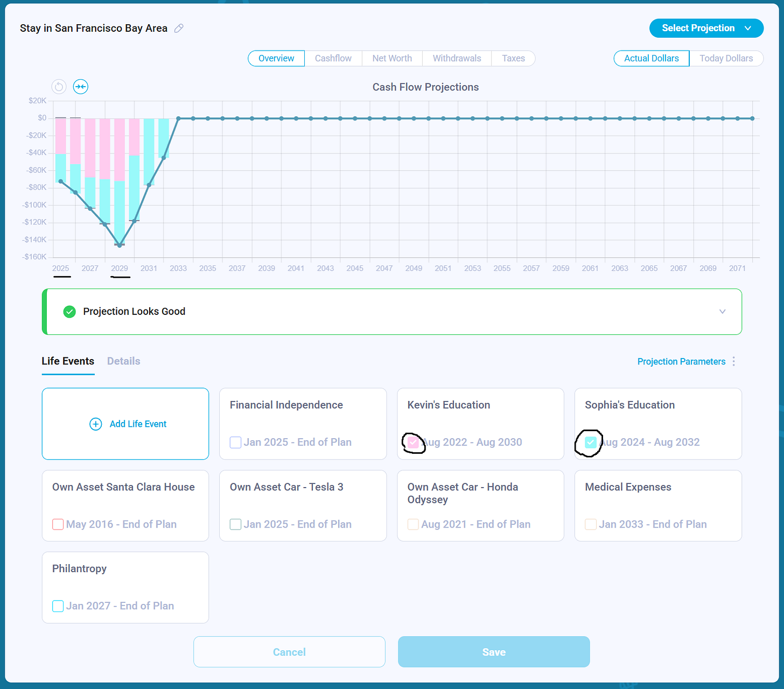
Task: Click the Save button
Action: tap(494, 652)
